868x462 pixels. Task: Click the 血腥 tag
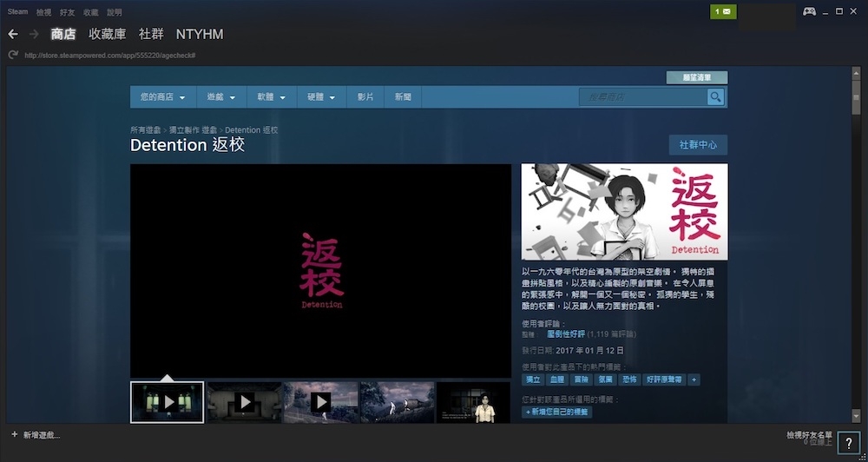(x=557, y=380)
